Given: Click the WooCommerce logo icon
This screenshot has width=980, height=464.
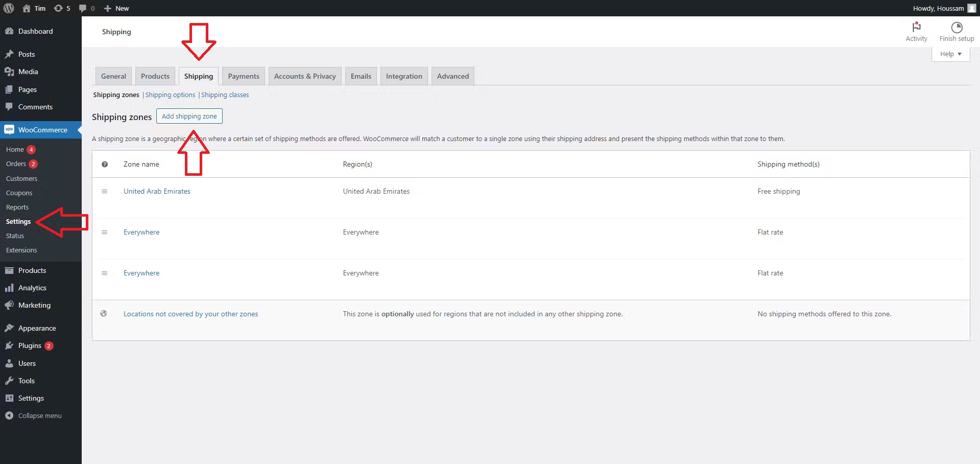Looking at the screenshot, I should 9,130.
